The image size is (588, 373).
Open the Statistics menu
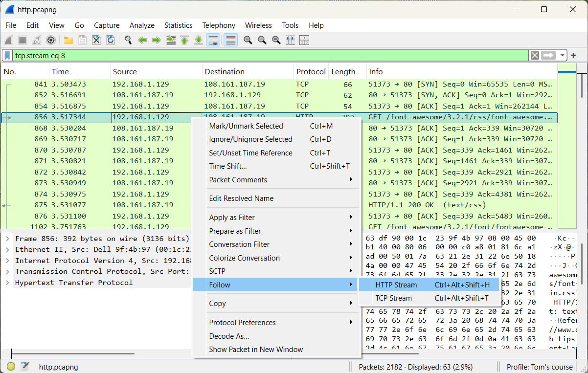pos(178,25)
